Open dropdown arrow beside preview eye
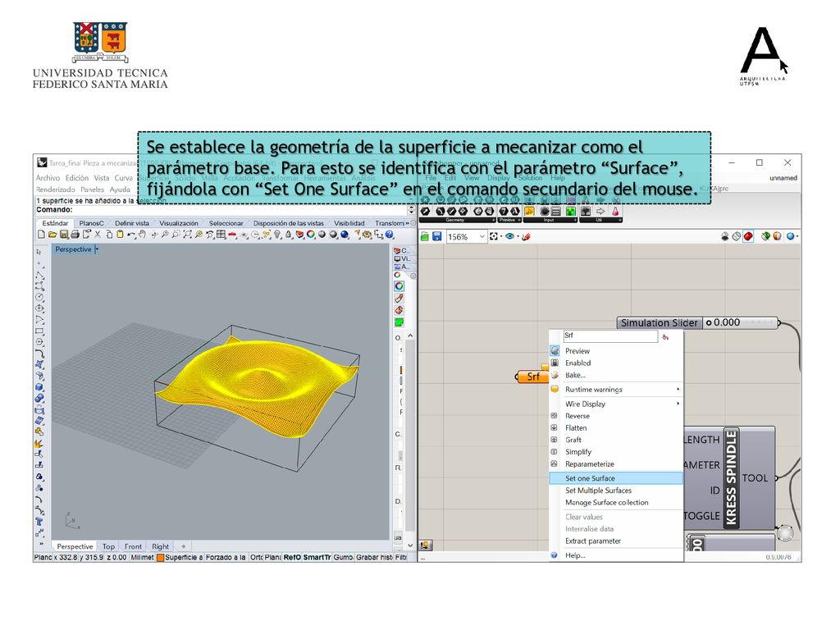 518,236
